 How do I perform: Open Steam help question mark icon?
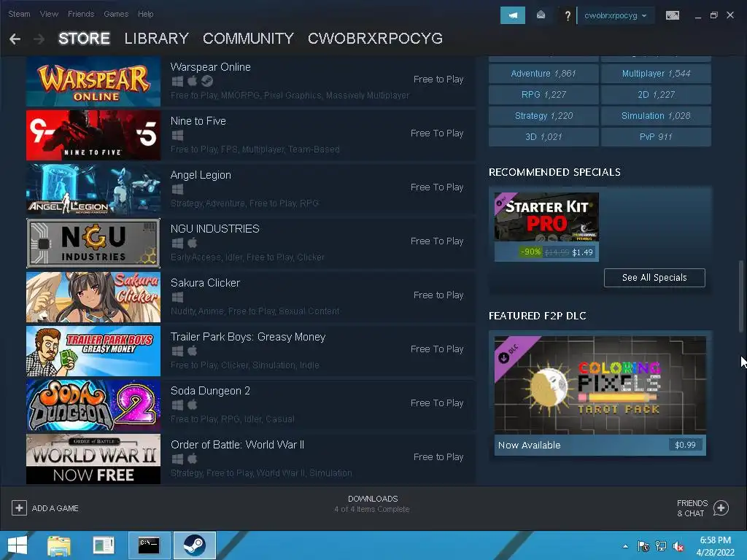coord(567,16)
